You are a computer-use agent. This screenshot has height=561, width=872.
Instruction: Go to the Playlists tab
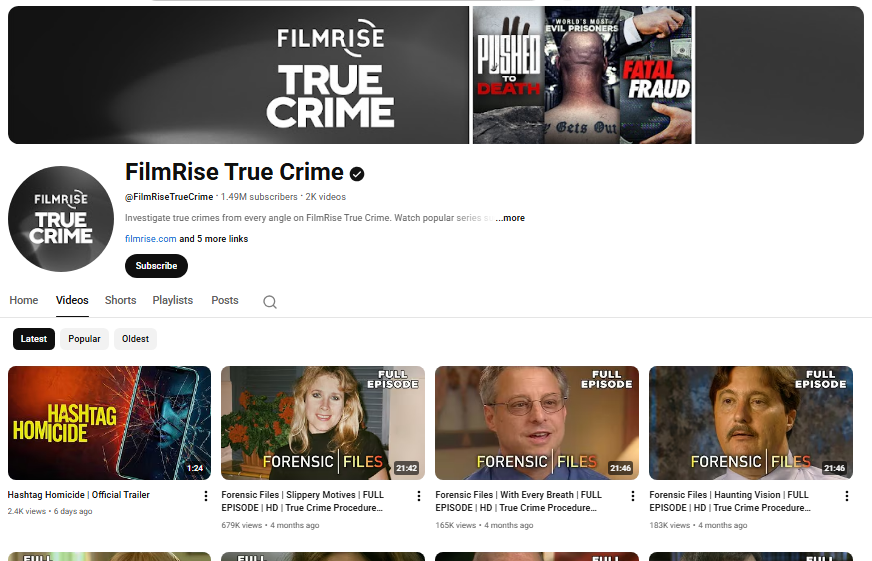click(x=173, y=300)
